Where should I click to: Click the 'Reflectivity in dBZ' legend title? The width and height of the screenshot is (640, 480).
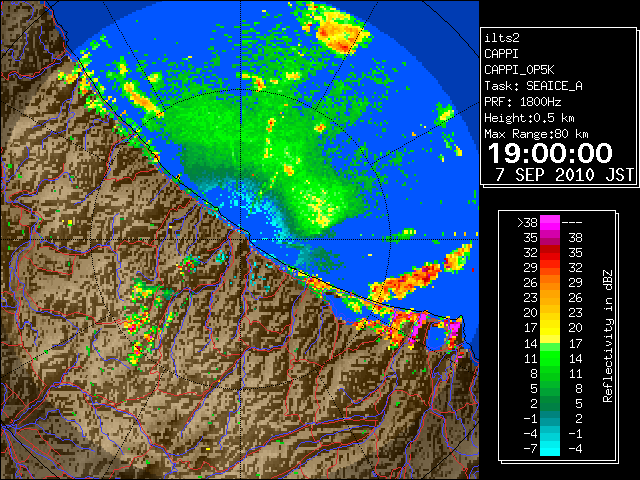pos(607,336)
